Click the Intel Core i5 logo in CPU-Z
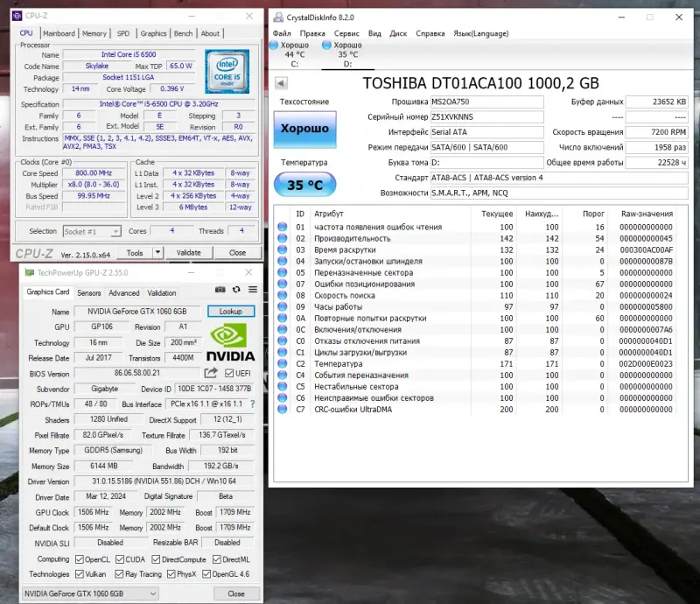This screenshot has height=604, width=700. (227, 72)
